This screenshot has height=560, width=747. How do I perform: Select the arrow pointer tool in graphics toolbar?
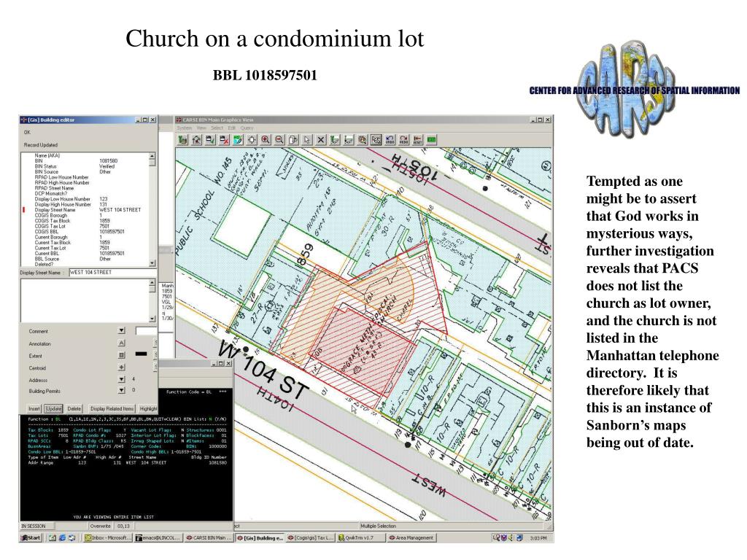307,139
